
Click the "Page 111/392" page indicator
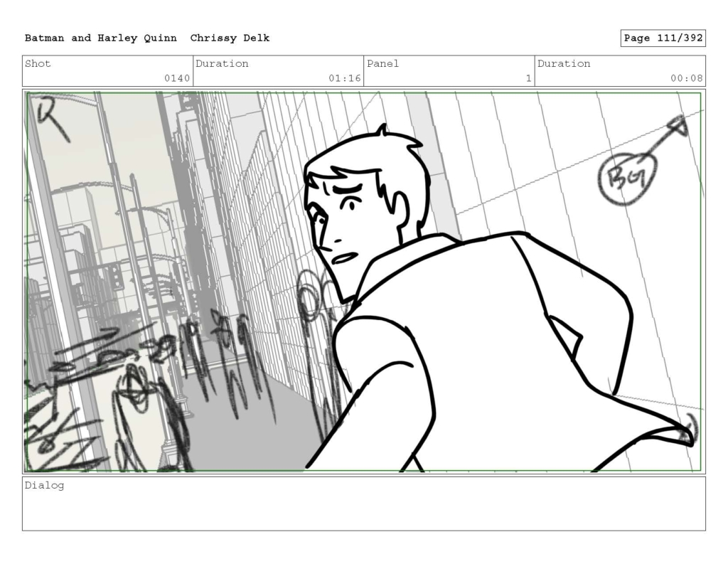coord(663,38)
